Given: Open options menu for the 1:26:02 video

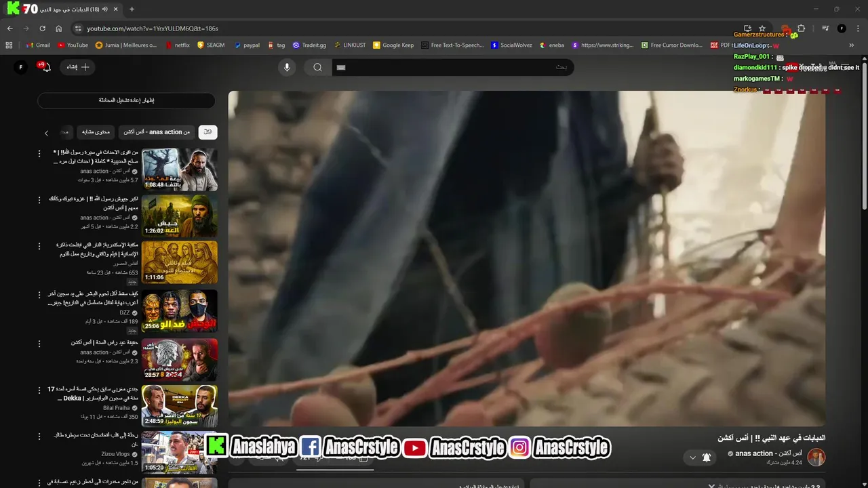Looking at the screenshot, I should (39, 200).
